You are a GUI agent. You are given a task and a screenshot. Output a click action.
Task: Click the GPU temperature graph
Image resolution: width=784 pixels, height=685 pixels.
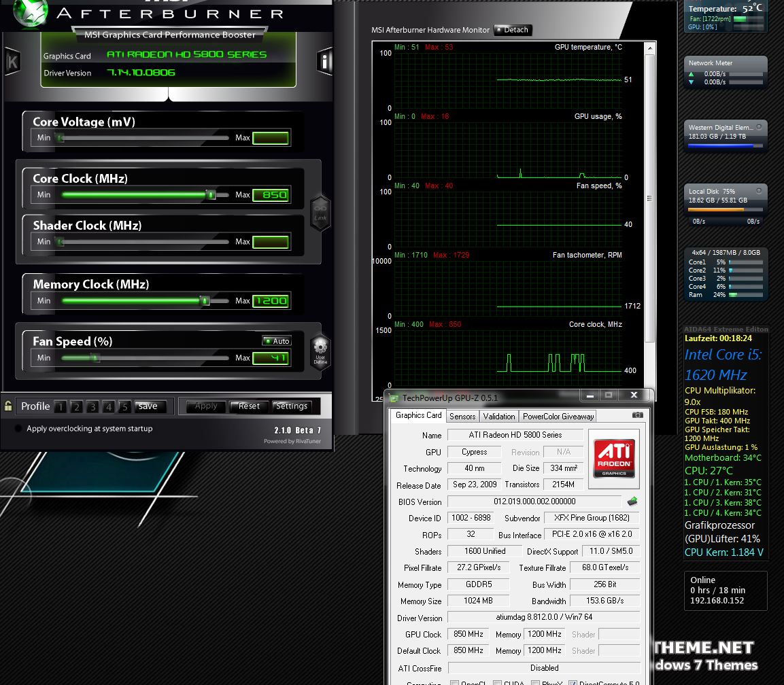tap(508, 80)
